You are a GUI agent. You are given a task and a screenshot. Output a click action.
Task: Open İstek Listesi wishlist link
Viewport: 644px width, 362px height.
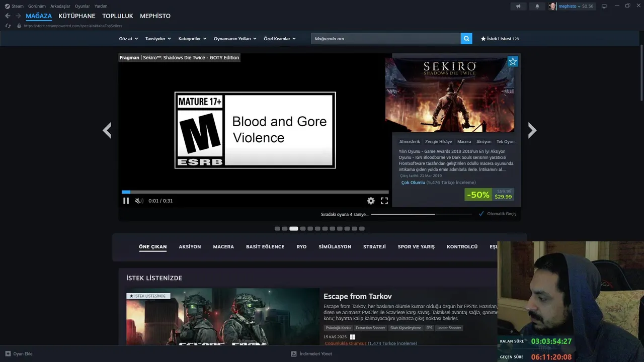(500, 39)
